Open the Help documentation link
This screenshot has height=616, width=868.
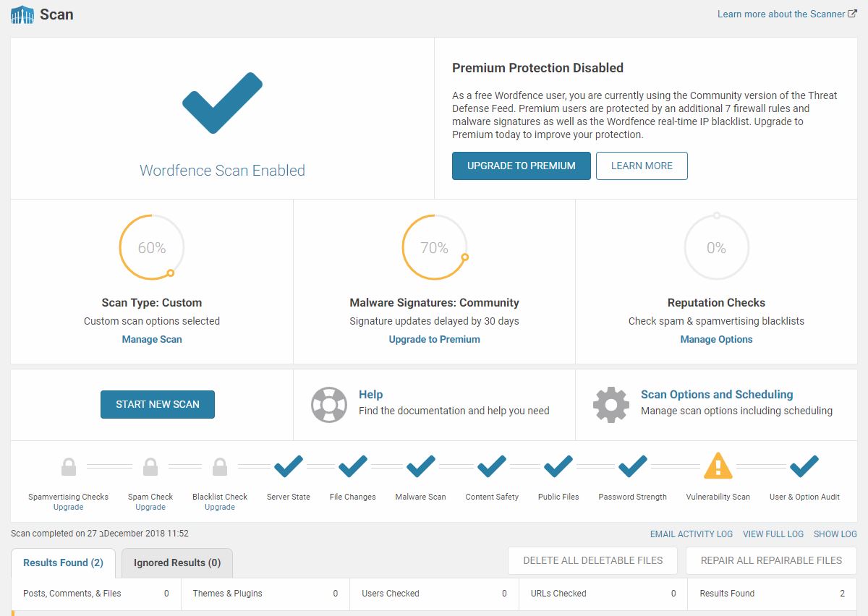coord(371,395)
